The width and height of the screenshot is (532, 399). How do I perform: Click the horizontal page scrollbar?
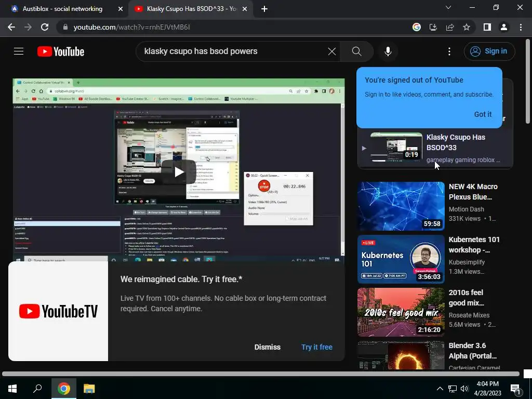[261, 374]
